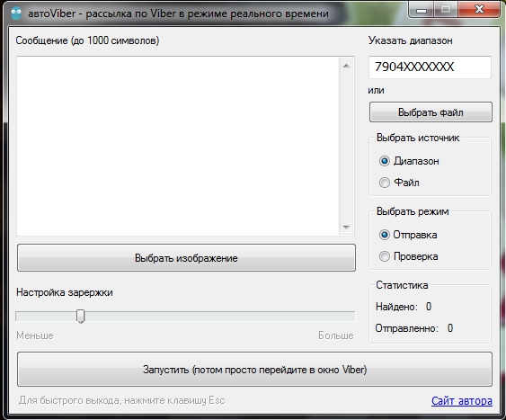The height and width of the screenshot is (420, 506).
Task: Maximize the автоViber window
Action: pos(446,10)
